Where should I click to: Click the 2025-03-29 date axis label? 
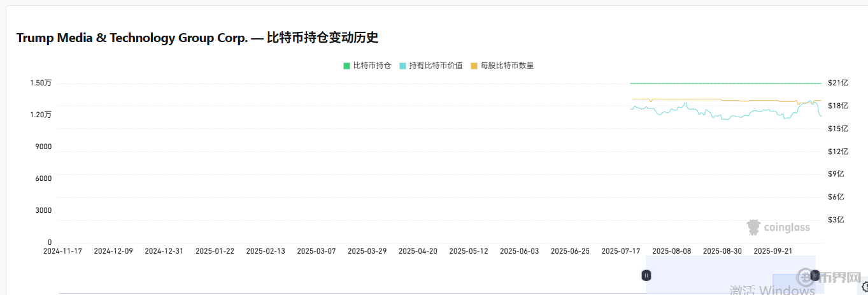click(367, 251)
